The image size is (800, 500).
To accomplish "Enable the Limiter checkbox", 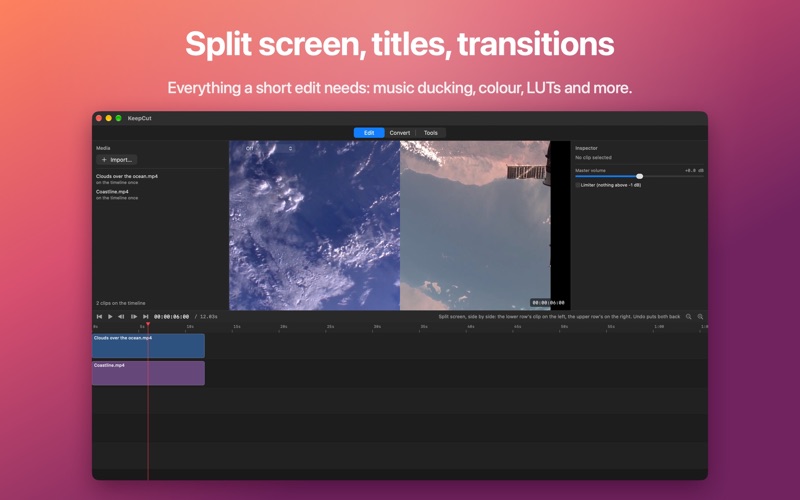I will coord(578,185).
